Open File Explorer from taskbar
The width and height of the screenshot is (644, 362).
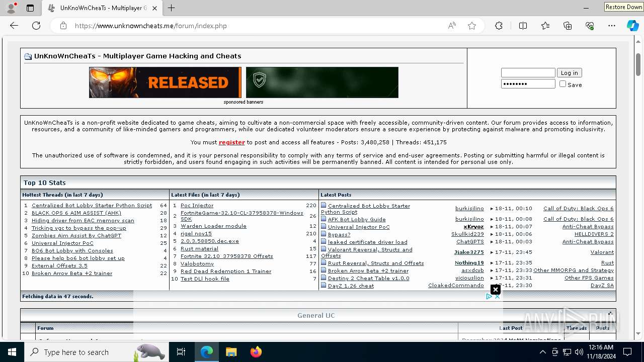click(231, 352)
